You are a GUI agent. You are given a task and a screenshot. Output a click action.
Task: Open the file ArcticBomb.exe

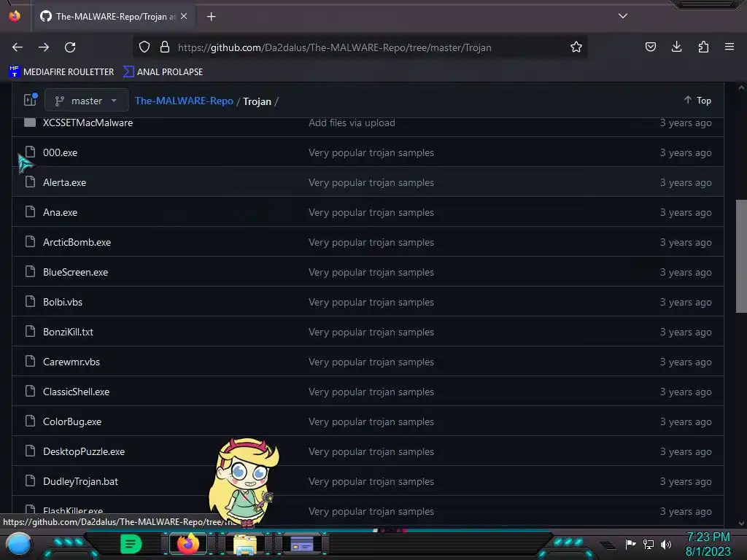tap(77, 242)
